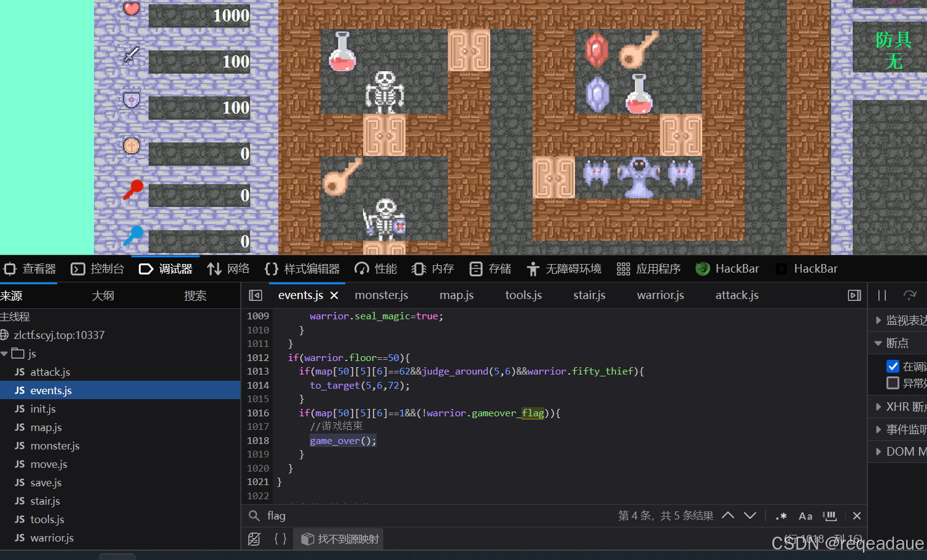Switch to the stair.js editor tab

[x=589, y=295]
